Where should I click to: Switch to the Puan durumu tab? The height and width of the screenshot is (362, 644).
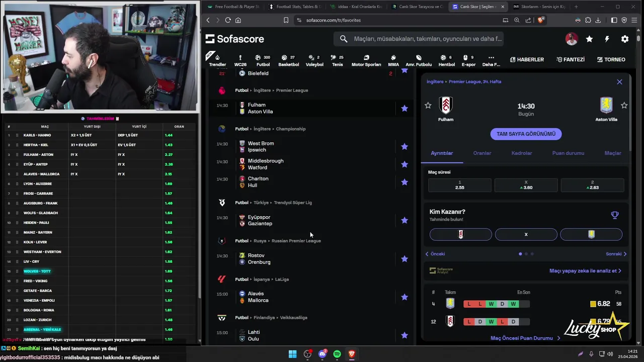568,153
